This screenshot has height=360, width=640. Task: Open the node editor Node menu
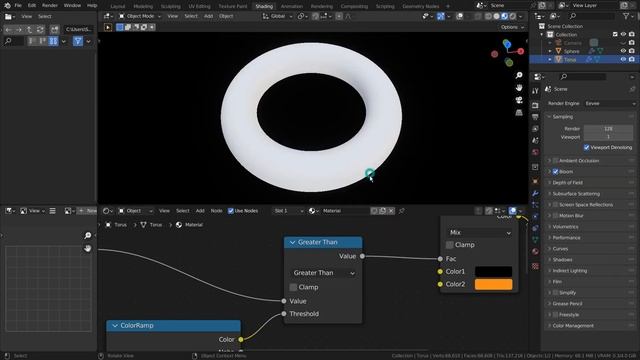tap(216, 211)
